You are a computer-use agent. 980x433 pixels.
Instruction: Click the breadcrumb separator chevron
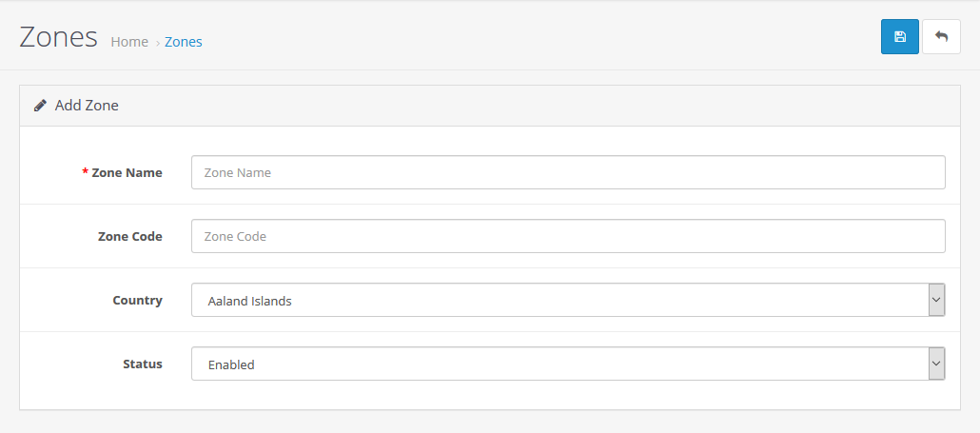pyautogui.click(x=157, y=43)
